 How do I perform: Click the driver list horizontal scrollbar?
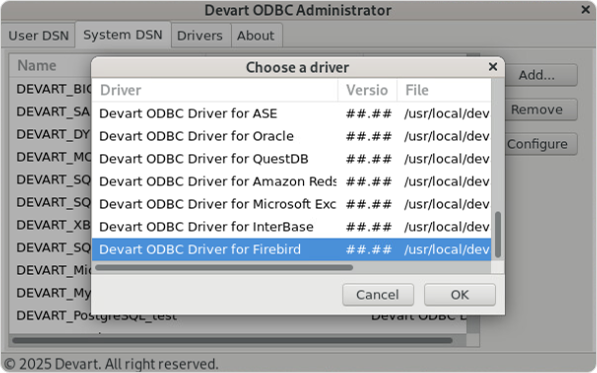[224, 268]
